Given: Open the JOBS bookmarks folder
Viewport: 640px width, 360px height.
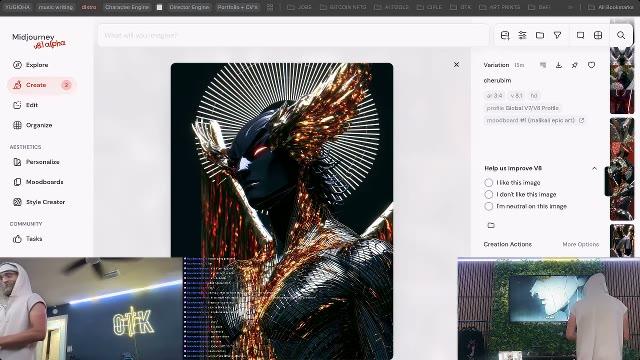Looking at the screenshot, I should point(300,7).
